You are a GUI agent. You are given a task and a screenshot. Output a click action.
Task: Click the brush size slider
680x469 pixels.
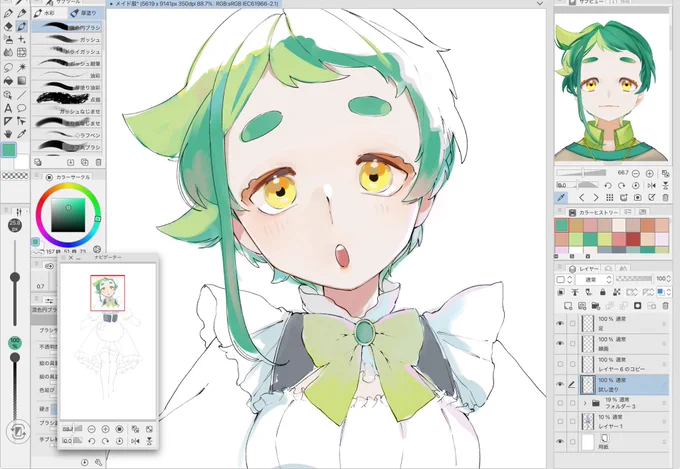tap(15, 282)
